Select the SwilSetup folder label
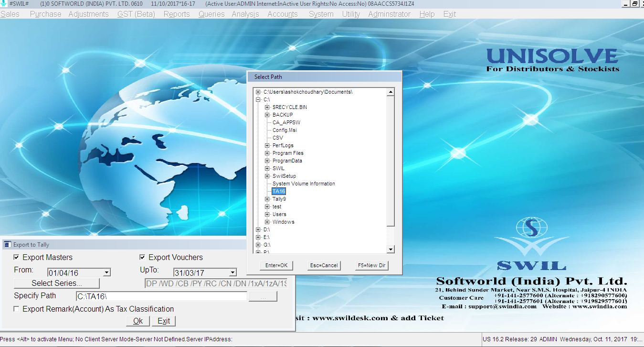This screenshot has height=347, width=644. [x=284, y=176]
